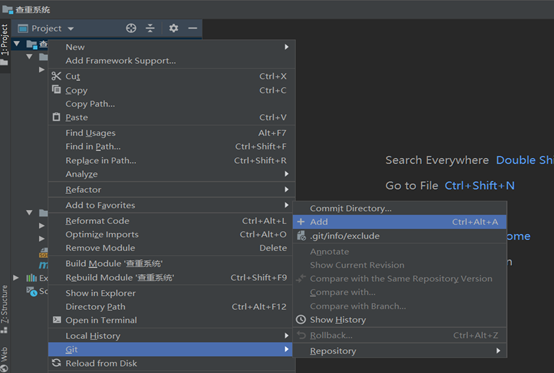Screen dimensions: 554x373
Task: Click the Open in Terminal icon
Action: (57, 320)
